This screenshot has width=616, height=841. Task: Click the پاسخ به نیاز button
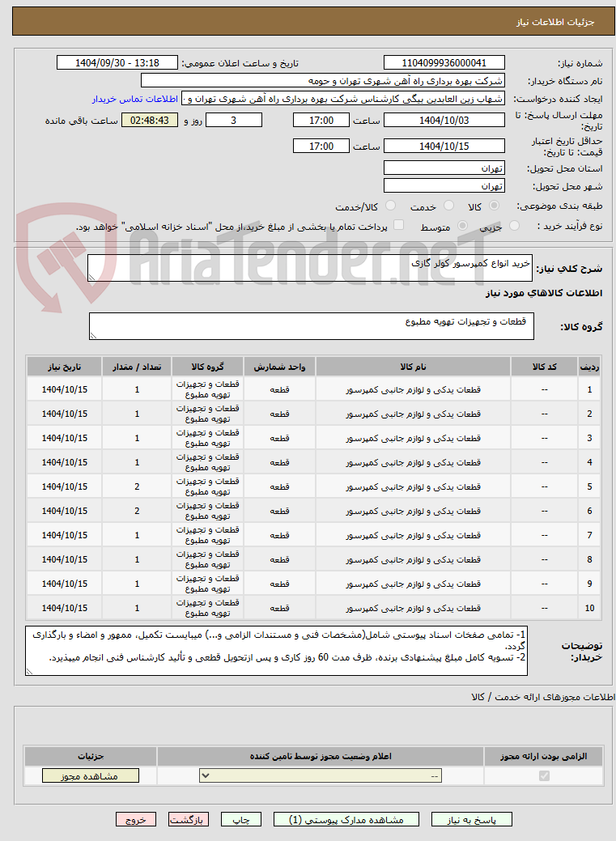coord(472,819)
